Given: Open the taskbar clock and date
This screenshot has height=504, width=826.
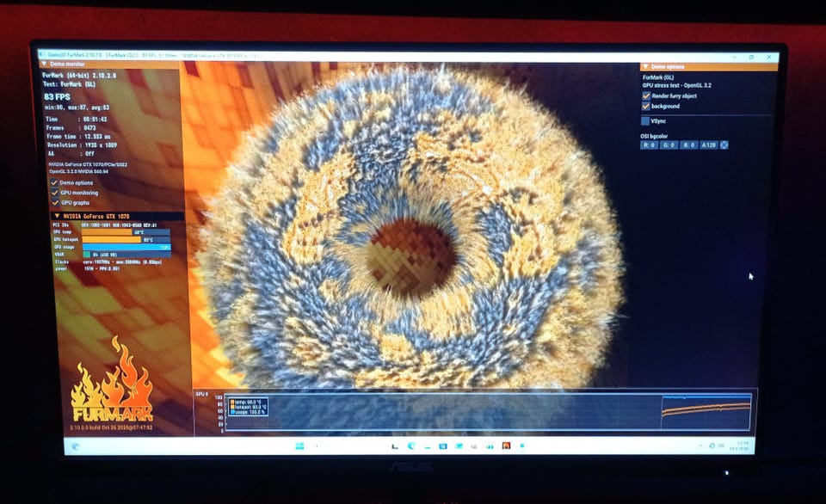Looking at the screenshot, I should [740, 446].
